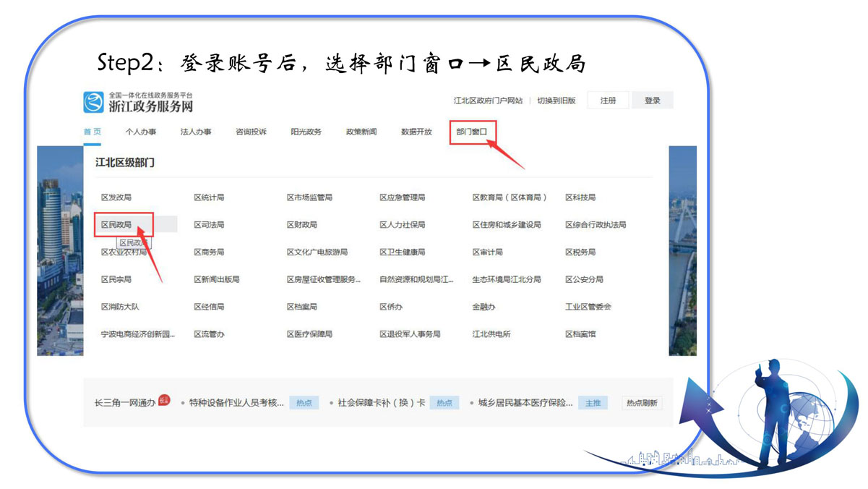This screenshot has height=489, width=868.
Task: Click the 社会保障卡补（换）卡 hot item
Action: click(x=381, y=403)
